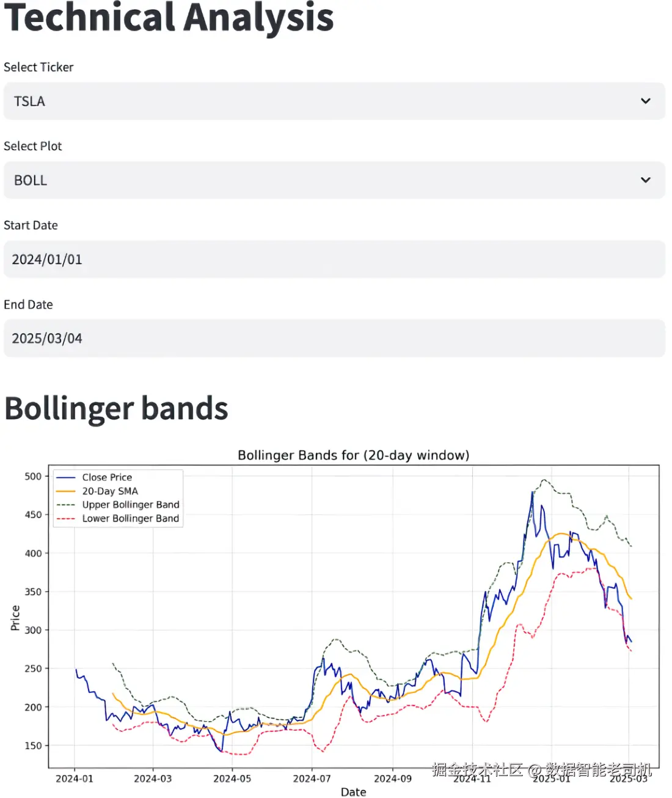
Task: Click the orange 20-Day SMA legend line
Action: pos(65,491)
